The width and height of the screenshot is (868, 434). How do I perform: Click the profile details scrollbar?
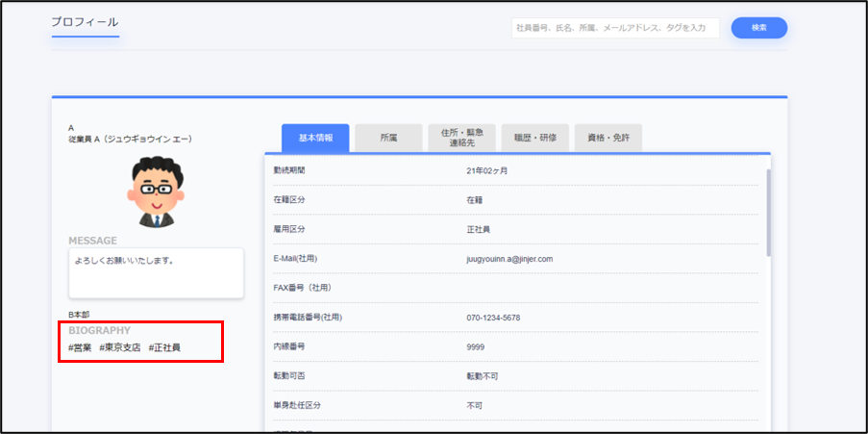tap(768, 212)
